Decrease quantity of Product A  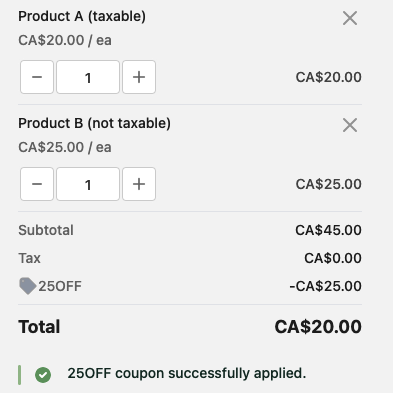(37, 77)
